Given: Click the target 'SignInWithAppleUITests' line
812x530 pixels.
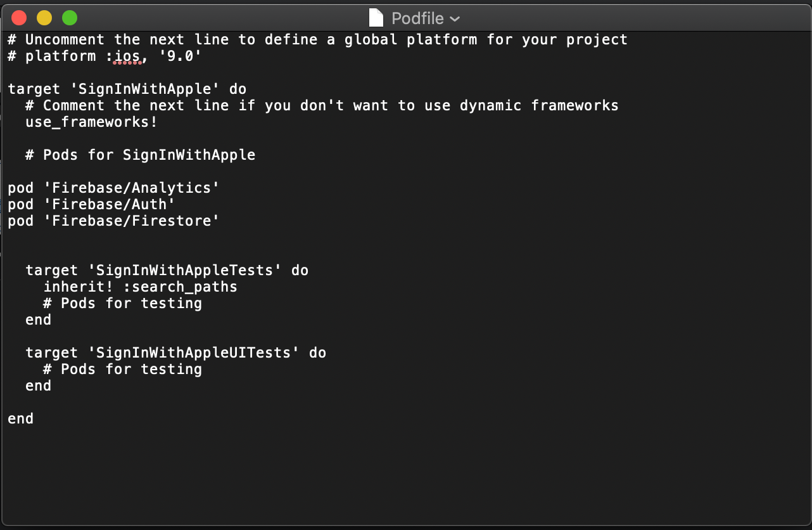Looking at the screenshot, I should [x=175, y=352].
